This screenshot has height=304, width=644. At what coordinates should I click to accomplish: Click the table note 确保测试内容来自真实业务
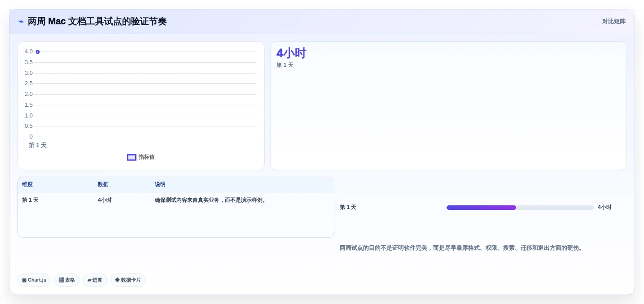(211, 200)
